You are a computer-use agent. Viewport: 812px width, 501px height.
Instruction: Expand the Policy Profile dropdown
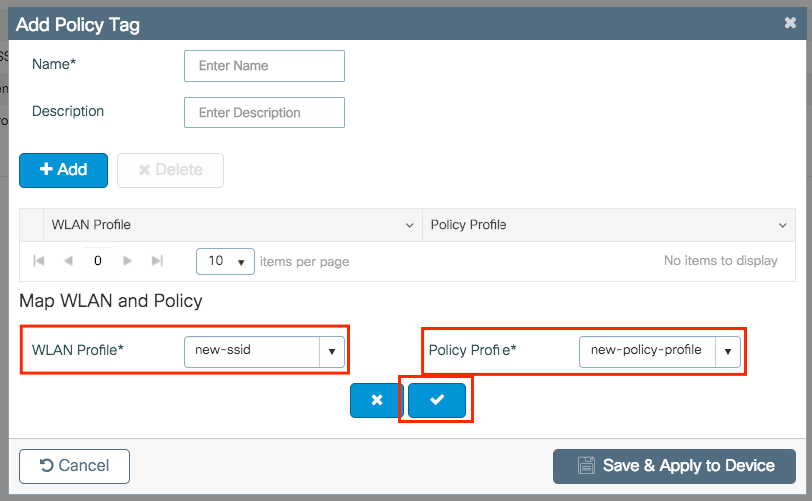pyautogui.click(x=727, y=351)
